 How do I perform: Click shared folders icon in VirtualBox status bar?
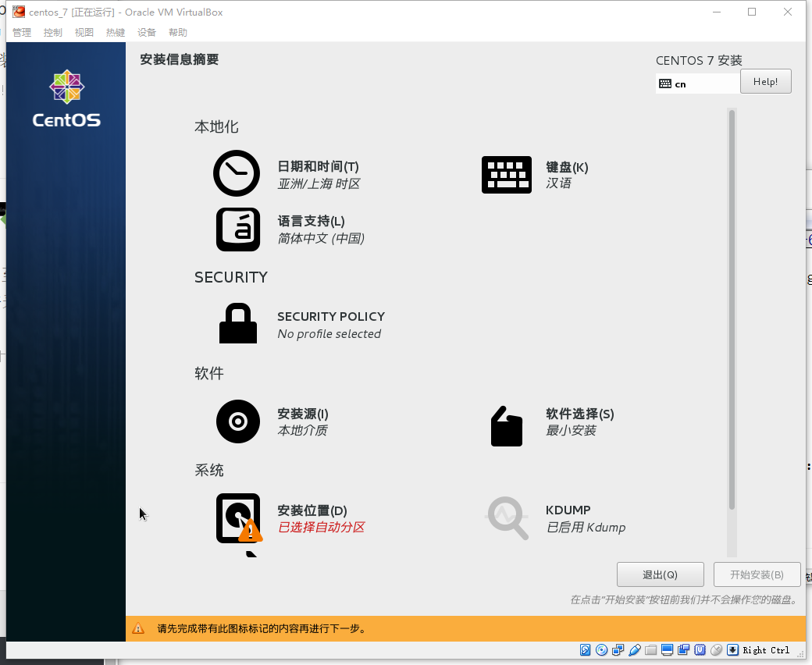(651, 650)
